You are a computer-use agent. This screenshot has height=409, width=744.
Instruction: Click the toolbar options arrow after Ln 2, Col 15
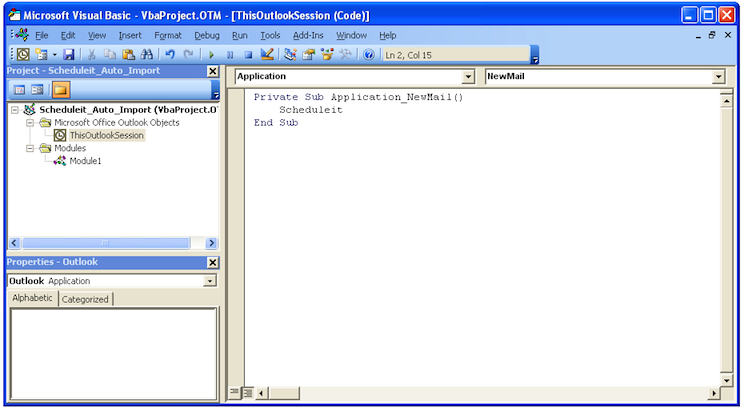click(535, 55)
